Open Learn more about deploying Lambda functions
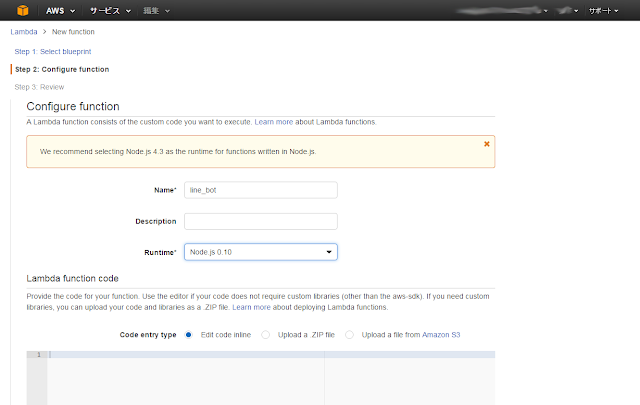The width and height of the screenshot is (640, 405). coord(251,307)
